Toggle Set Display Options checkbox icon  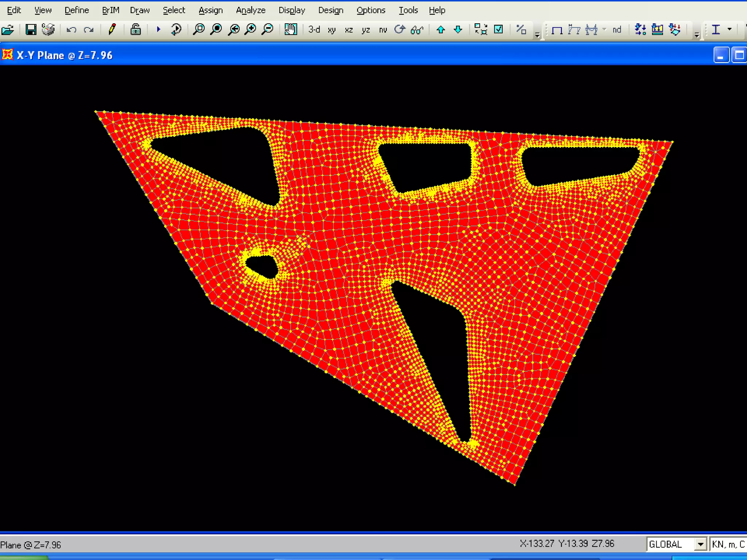pos(498,30)
